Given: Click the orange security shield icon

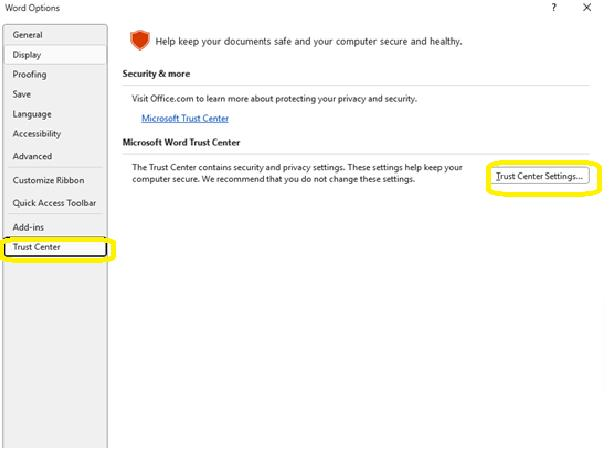Looking at the screenshot, I should click(x=140, y=41).
